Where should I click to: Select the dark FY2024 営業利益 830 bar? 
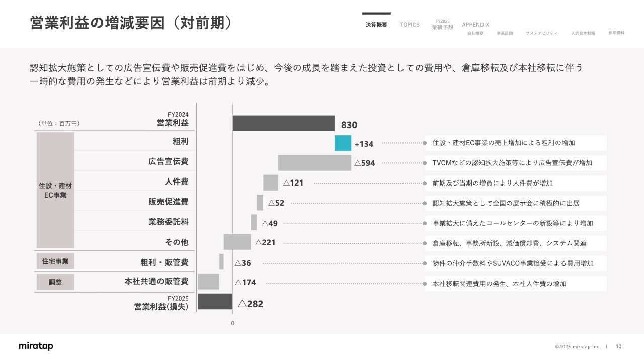point(283,123)
